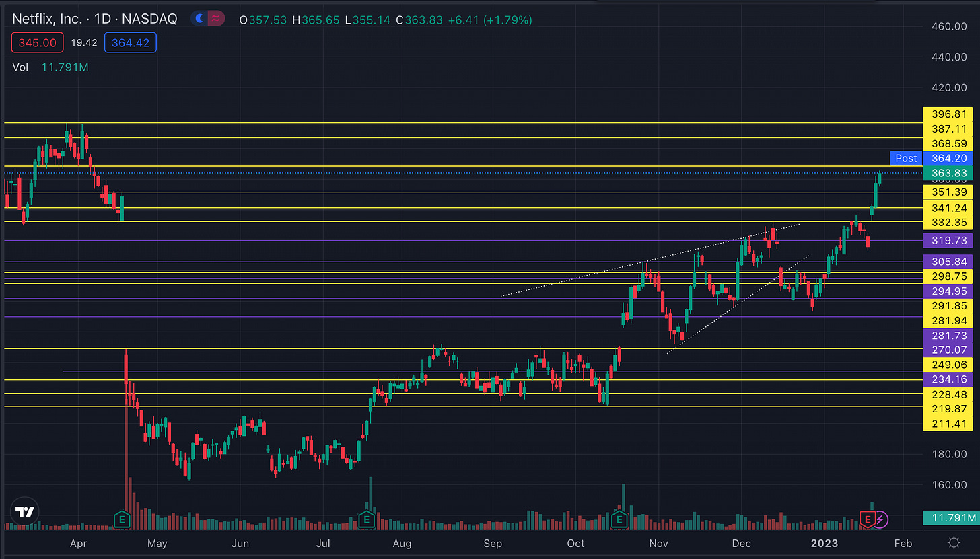
Task: Click the 180.00 price axis label
Action: click(x=949, y=454)
